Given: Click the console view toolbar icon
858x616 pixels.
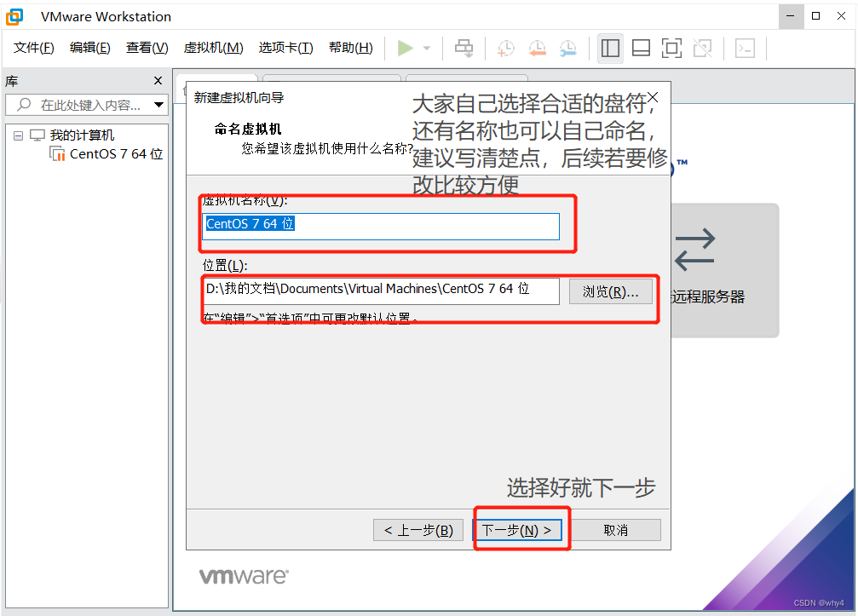Looking at the screenshot, I should pyautogui.click(x=745, y=49).
